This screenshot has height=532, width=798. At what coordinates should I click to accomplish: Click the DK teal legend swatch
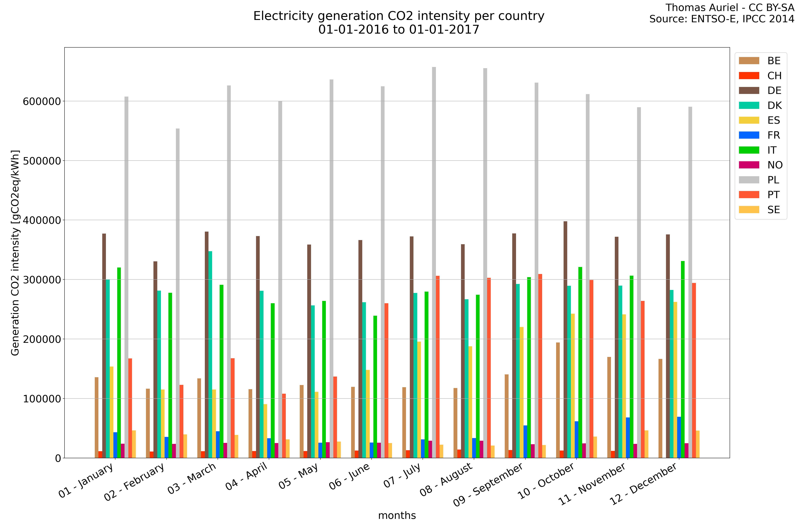[749, 106]
